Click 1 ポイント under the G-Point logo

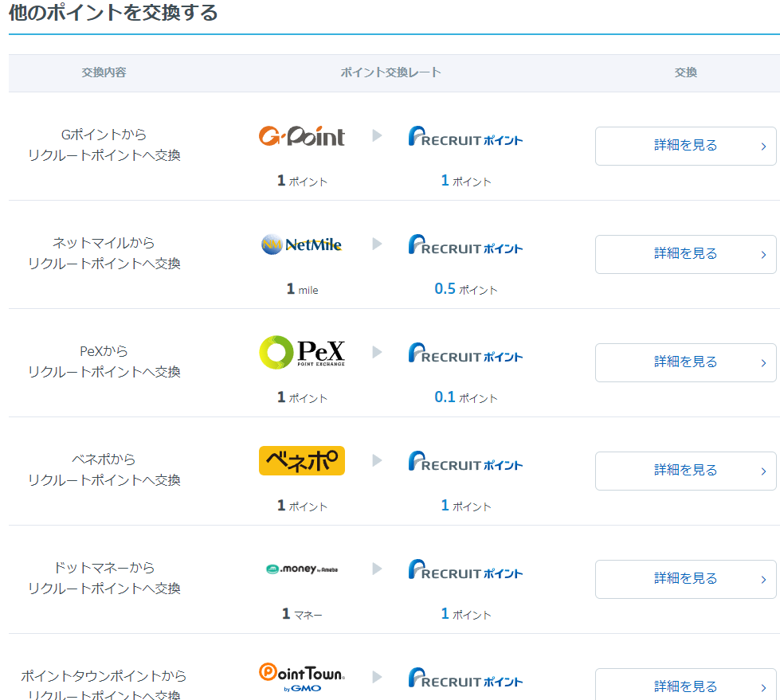[302, 181]
